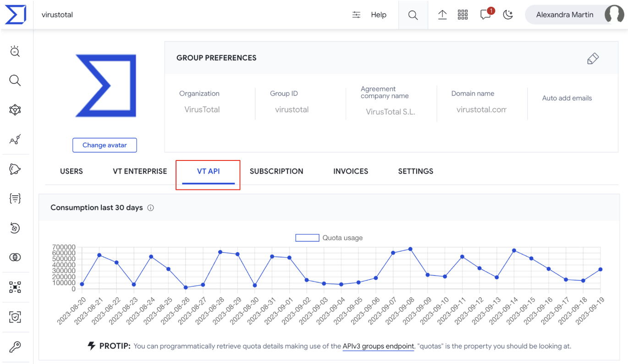
Task: Click the upload arrow icon
Action: (442, 15)
